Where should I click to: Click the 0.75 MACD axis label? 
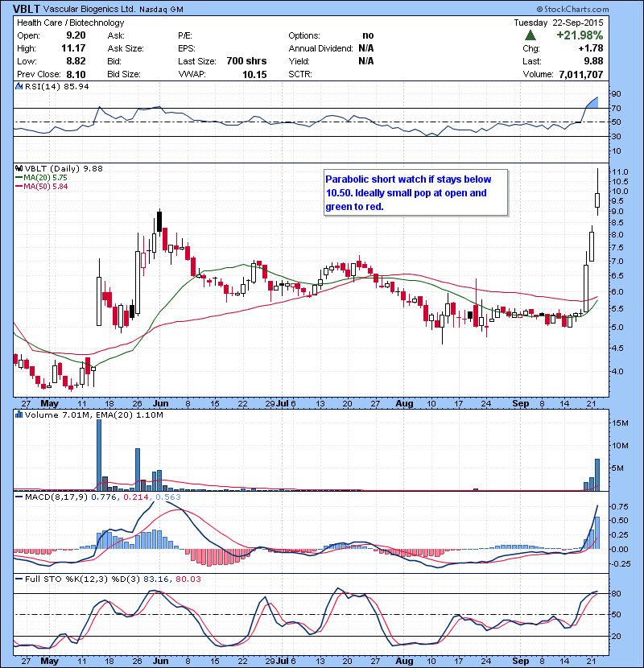pos(620,506)
